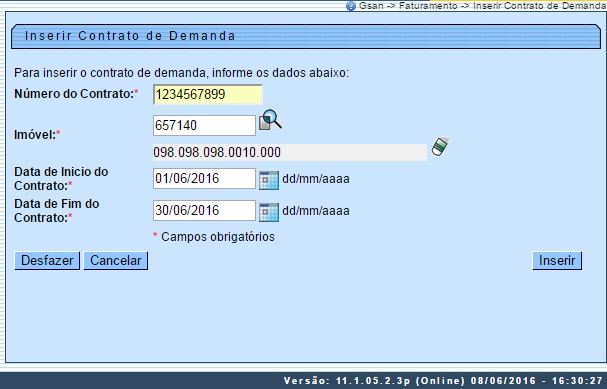Screen dimensions: 607x389
Task: Click the Data de Fim do Contrato label
Action: pyautogui.click(x=57, y=211)
